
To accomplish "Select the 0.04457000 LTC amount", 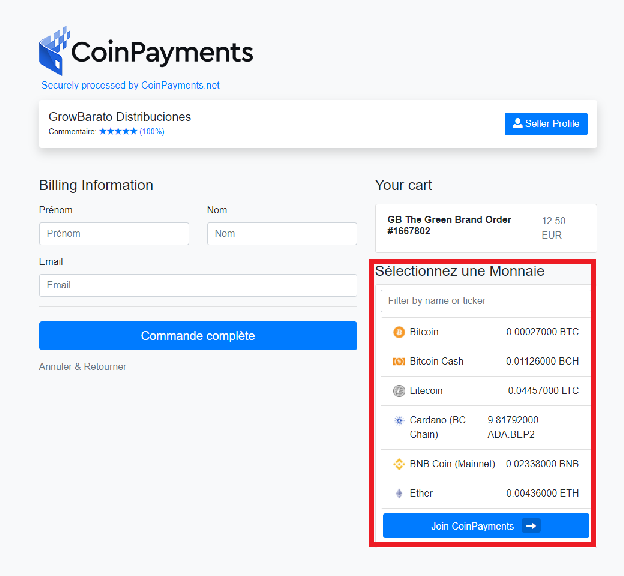I will click(x=543, y=391).
